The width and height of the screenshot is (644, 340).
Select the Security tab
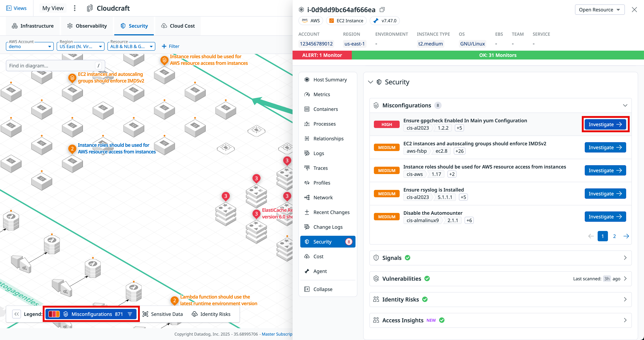tap(134, 26)
